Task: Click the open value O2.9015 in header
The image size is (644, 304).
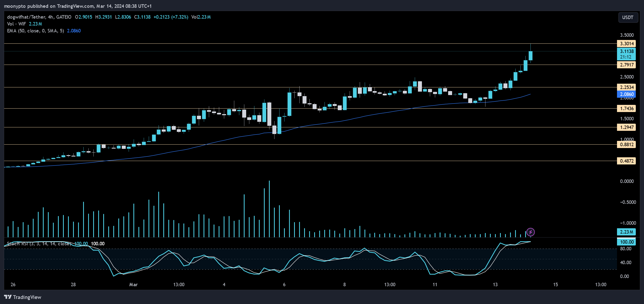Action: [84, 17]
